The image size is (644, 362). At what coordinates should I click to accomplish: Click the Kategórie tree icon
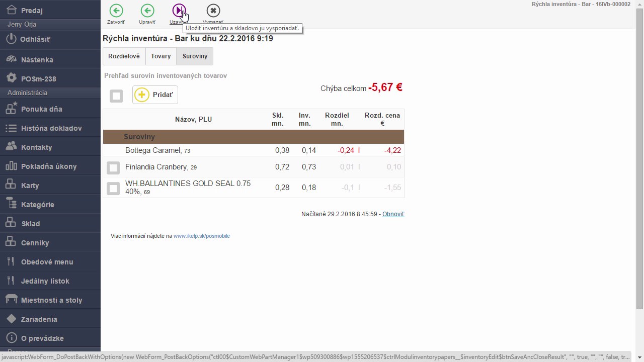(11, 204)
